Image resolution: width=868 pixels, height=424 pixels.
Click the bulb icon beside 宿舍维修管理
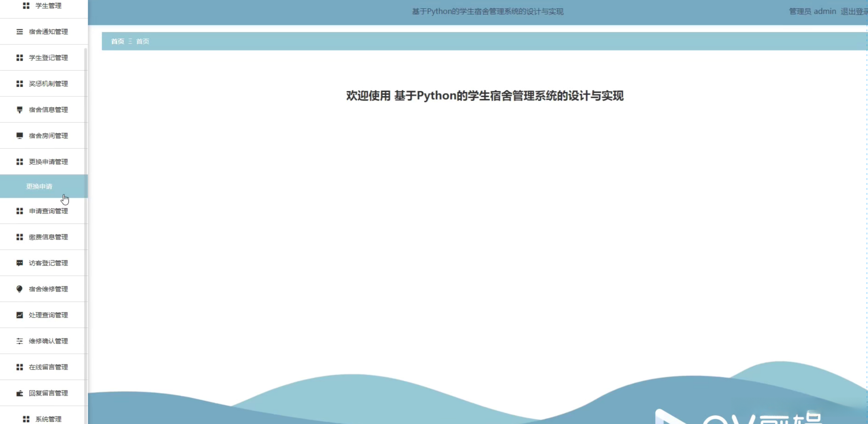(x=20, y=289)
